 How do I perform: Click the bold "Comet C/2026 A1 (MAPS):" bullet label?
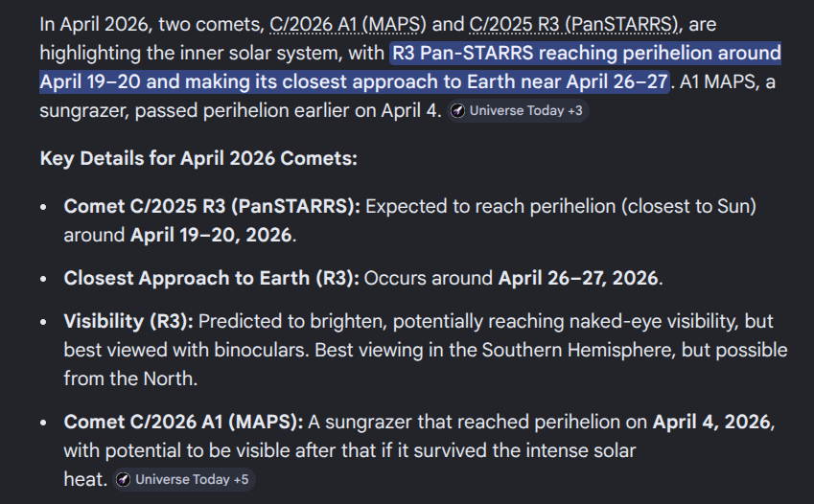(x=183, y=422)
